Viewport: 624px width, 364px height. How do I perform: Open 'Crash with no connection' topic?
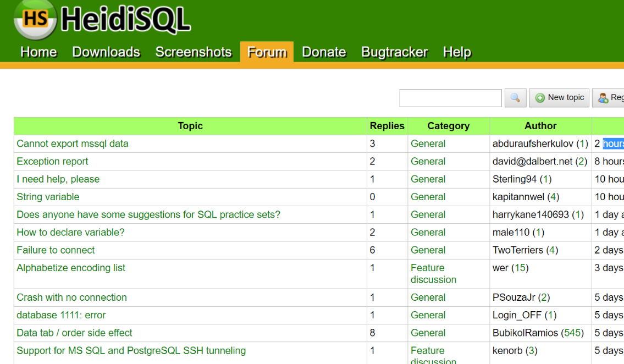(71, 297)
